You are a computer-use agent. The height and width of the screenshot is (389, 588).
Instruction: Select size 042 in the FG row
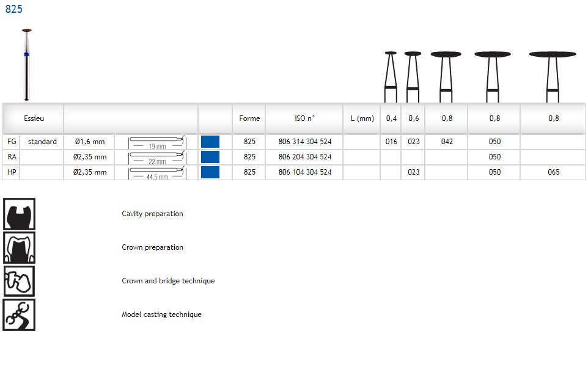(x=447, y=142)
